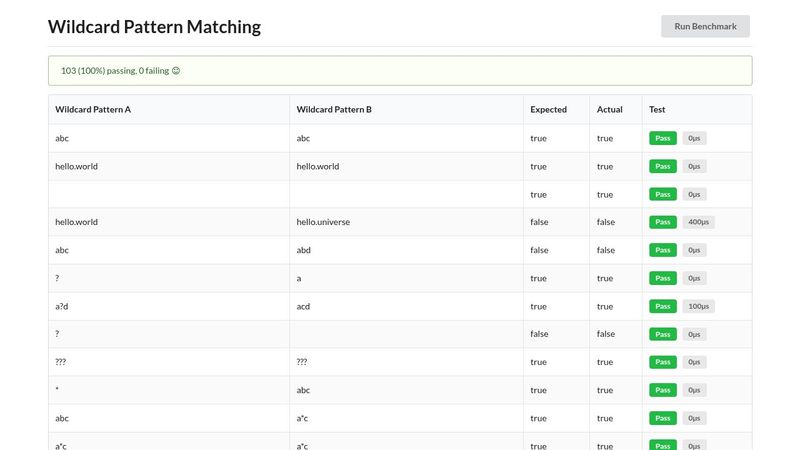Click the ??? cell in Pattern A column
The image size is (800, 450).
(x=169, y=362)
